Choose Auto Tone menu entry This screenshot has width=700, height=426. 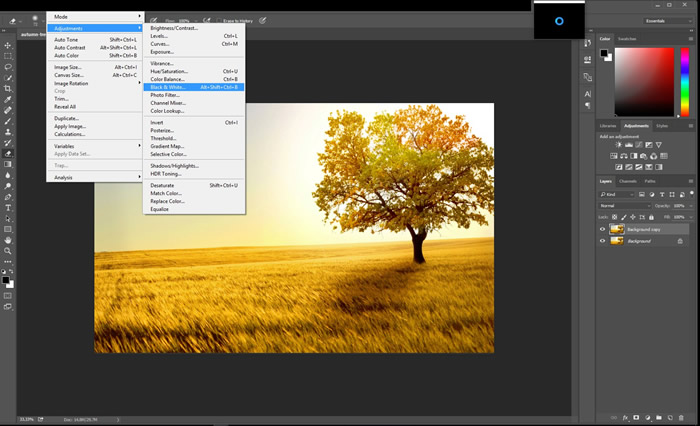(x=95, y=40)
